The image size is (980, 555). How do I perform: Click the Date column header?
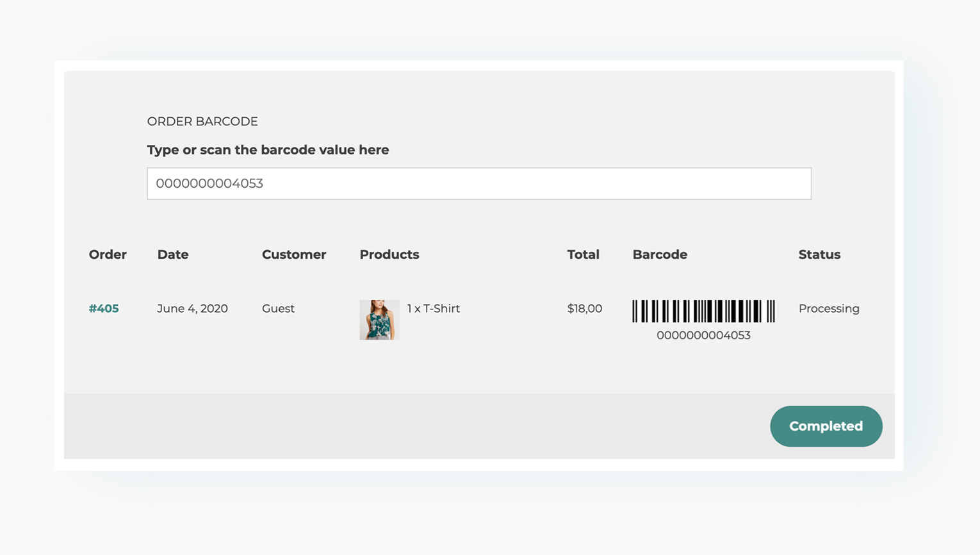(172, 254)
